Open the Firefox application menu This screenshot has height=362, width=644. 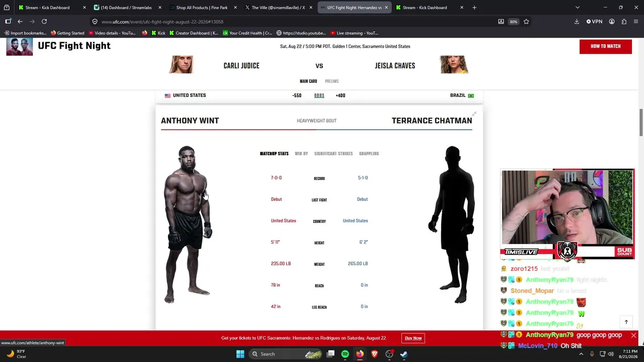[636, 22]
